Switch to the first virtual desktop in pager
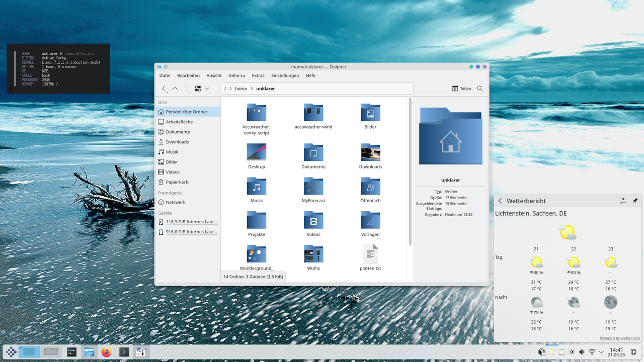Viewport: 644px width, 362px height. pyautogui.click(x=29, y=352)
